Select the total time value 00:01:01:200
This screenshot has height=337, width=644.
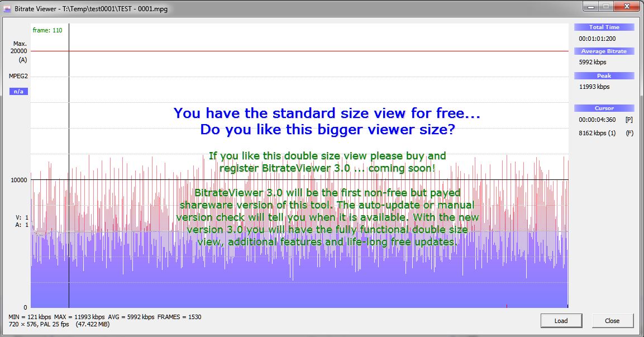tap(597, 39)
